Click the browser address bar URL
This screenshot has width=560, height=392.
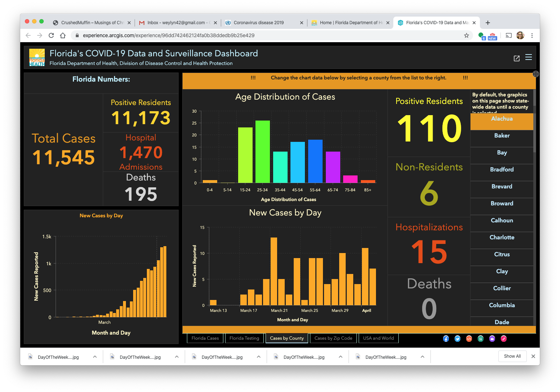tap(169, 35)
